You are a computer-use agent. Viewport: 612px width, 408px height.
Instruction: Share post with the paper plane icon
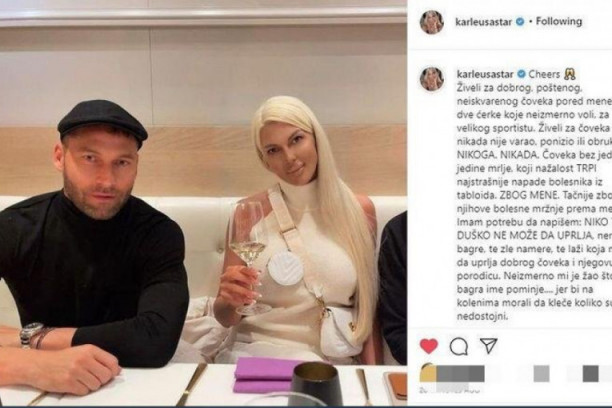coord(488,346)
